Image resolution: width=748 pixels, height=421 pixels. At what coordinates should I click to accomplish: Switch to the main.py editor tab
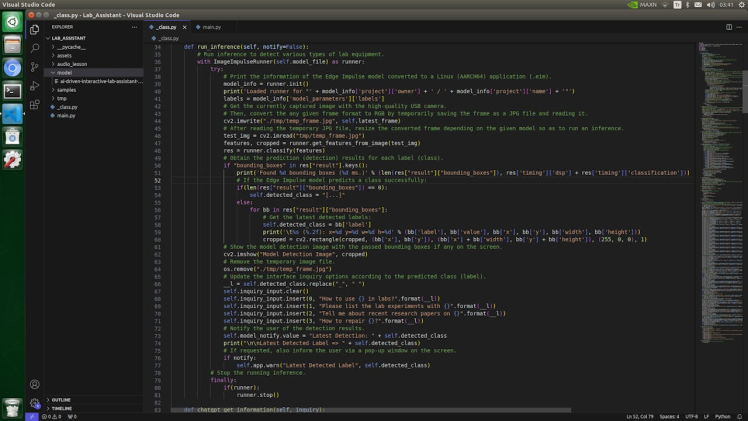[x=210, y=27]
